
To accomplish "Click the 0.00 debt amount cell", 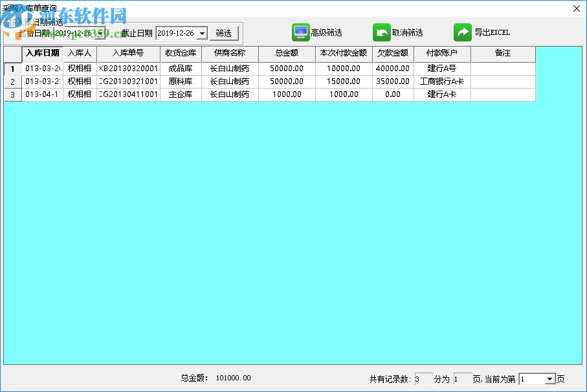I will click(x=393, y=94).
